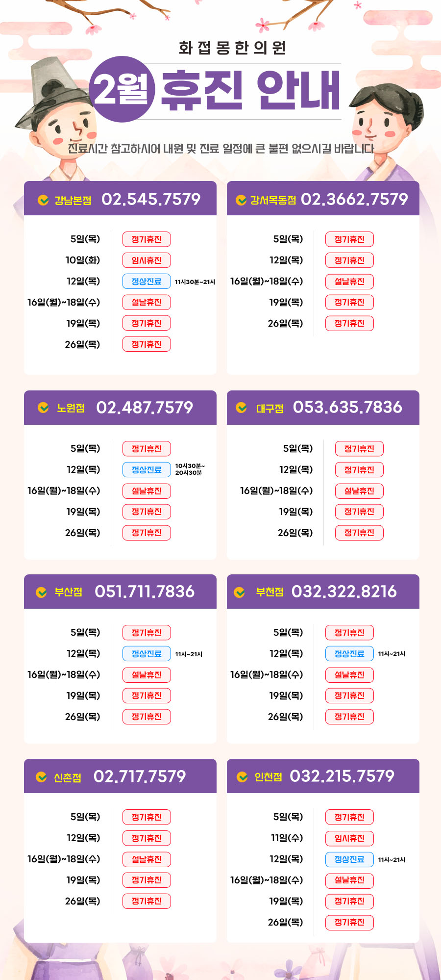
Task: Click 설날휴진 badge under 강서목동점
Action: [x=349, y=282]
